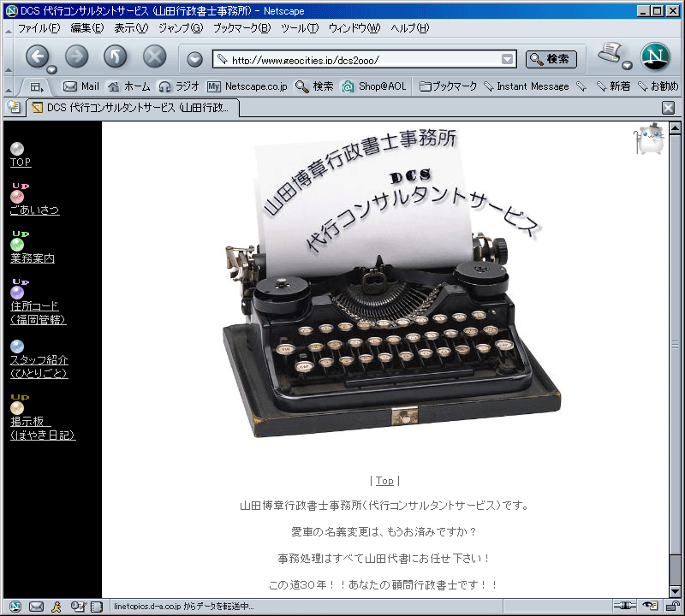The height and width of the screenshot is (616, 685).
Task: Open the ごあいさつ sidebar link
Action: tap(34, 210)
